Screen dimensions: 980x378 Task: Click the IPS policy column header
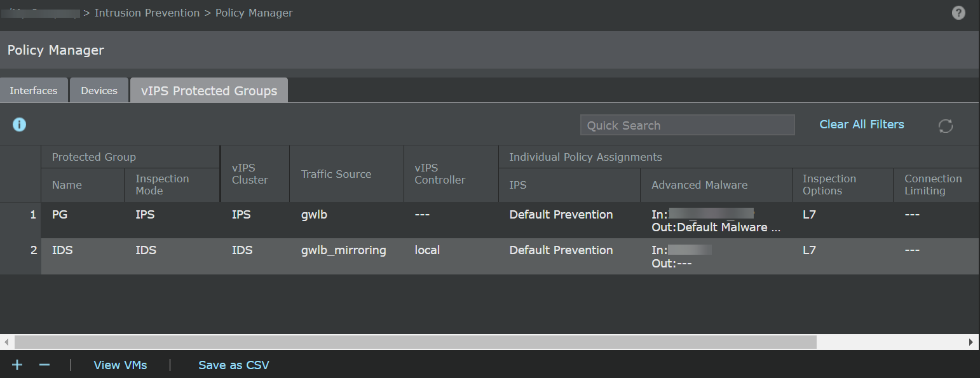click(569, 185)
